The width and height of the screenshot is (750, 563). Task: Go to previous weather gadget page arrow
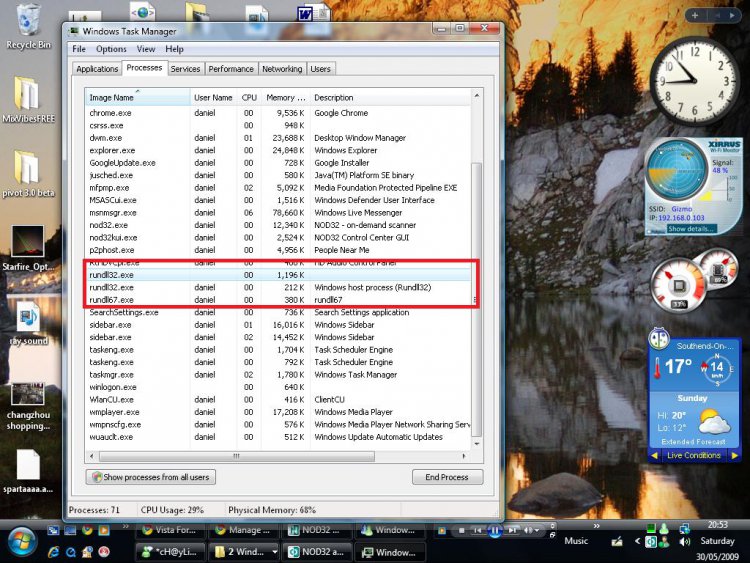pos(654,456)
